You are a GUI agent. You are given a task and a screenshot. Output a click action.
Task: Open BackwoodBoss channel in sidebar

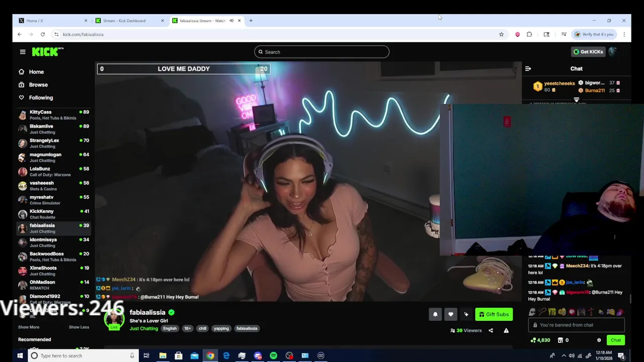(53, 256)
